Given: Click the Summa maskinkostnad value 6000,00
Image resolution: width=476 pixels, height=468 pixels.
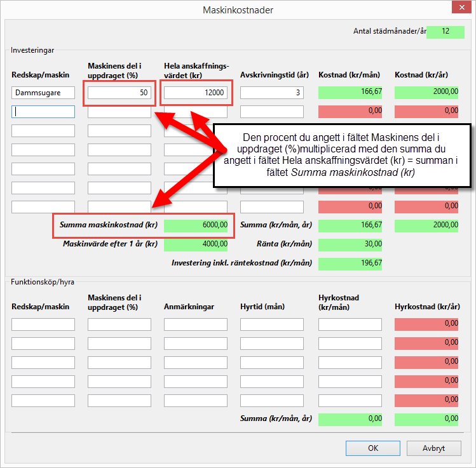Looking at the screenshot, I should [x=196, y=225].
